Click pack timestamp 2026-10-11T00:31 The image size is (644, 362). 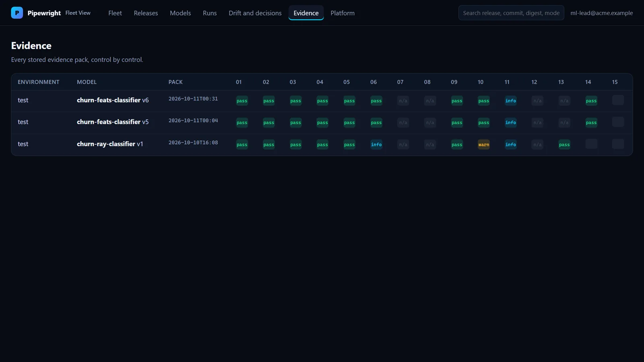pyautogui.click(x=193, y=99)
